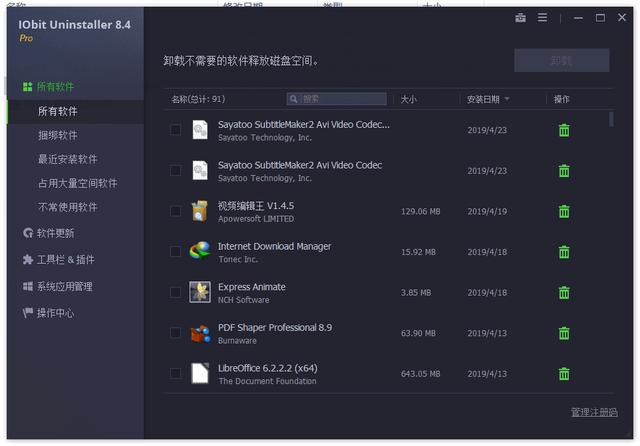Check the second Sayatoo SubtitleMaker2 Codec checkbox
The width and height of the screenshot is (640, 446).
[x=176, y=171]
